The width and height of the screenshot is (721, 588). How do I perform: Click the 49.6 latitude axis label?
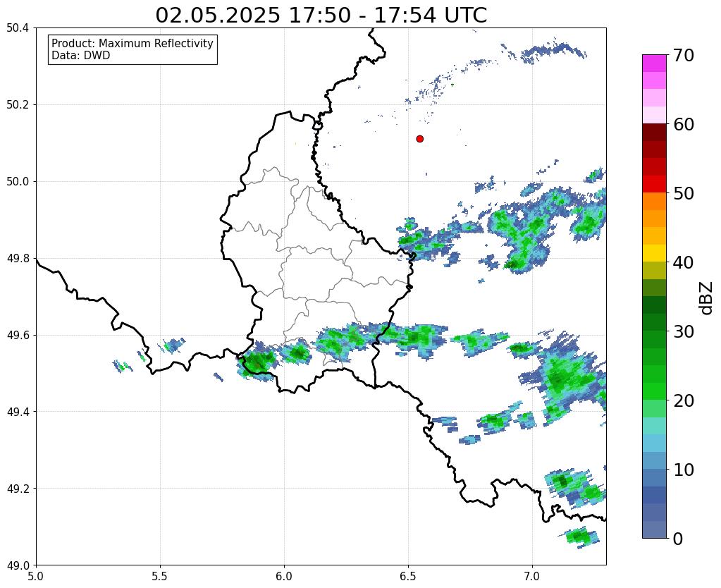[18, 335]
